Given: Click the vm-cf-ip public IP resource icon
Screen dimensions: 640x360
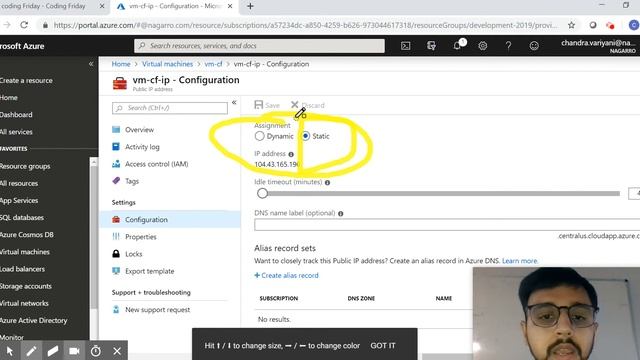Looking at the screenshot, I should tap(120, 83).
